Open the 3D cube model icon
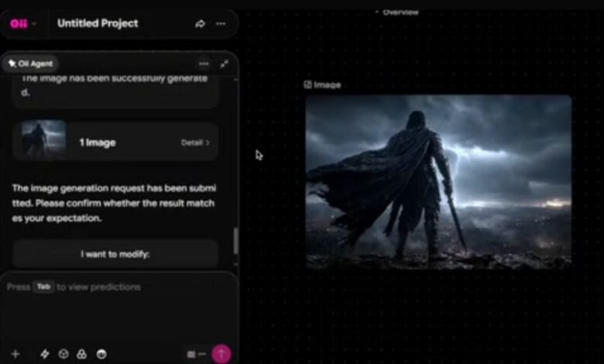 click(63, 354)
